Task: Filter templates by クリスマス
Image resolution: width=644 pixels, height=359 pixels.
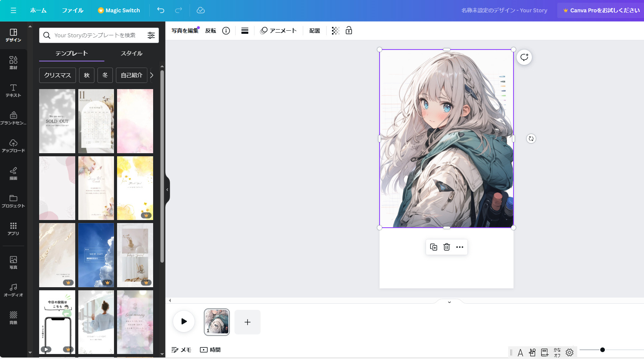Action: point(58,75)
